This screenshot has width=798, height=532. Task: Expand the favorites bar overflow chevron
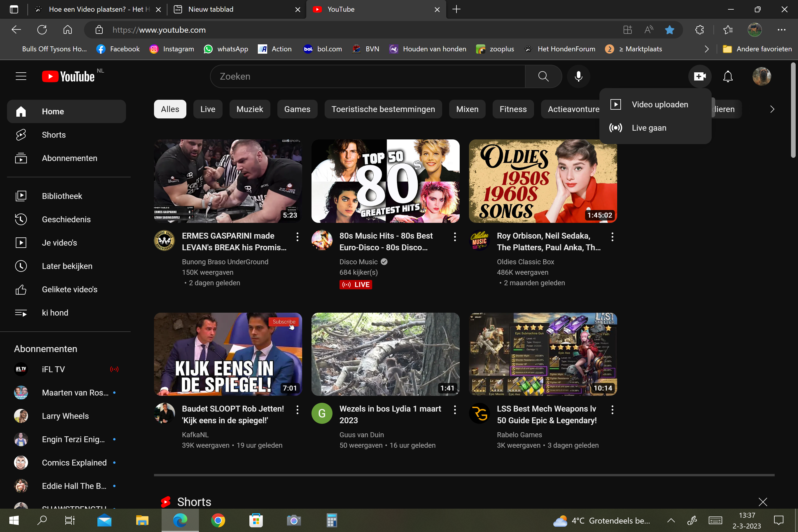tap(707, 49)
